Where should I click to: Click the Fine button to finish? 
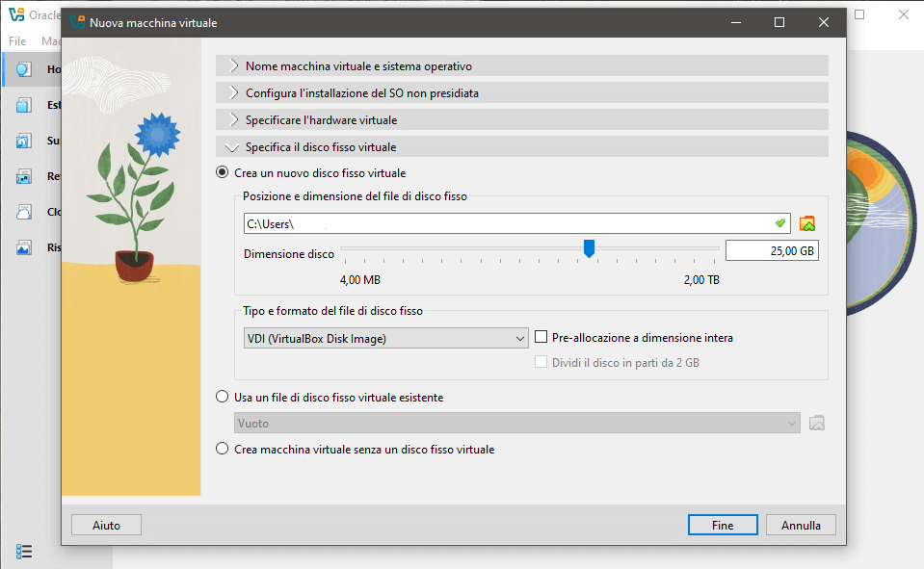pyautogui.click(x=722, y=525)
